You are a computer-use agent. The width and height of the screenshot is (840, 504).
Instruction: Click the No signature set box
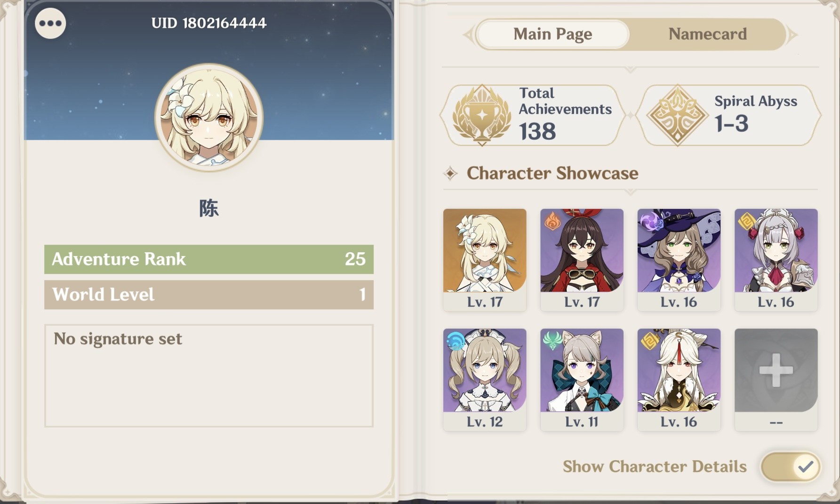tap(209, 376)
